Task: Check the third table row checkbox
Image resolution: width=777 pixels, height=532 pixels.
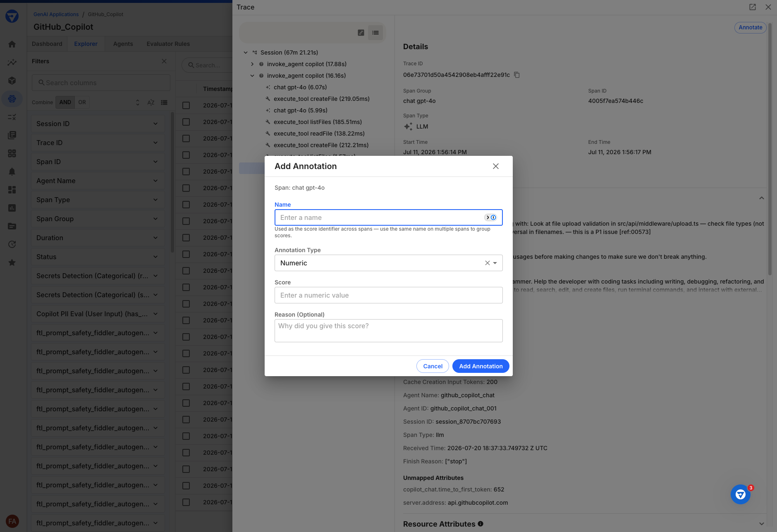Action: click(x=186, y=138)
